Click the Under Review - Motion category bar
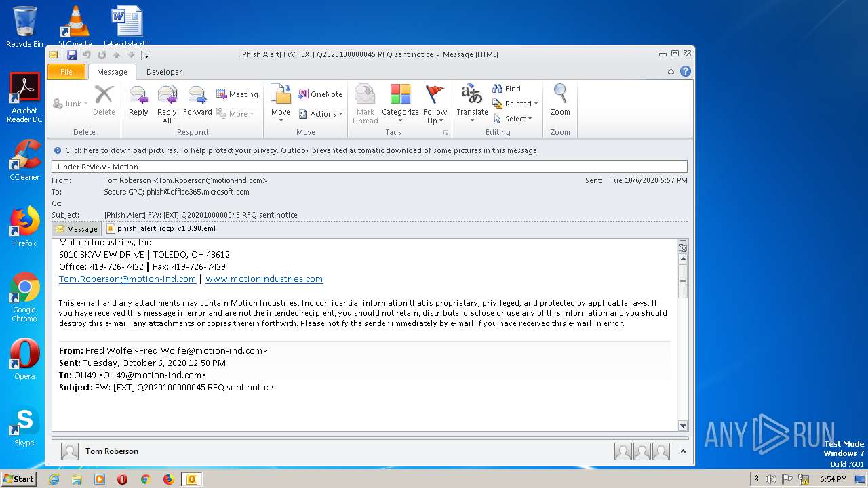 click(x=370, y=167)
